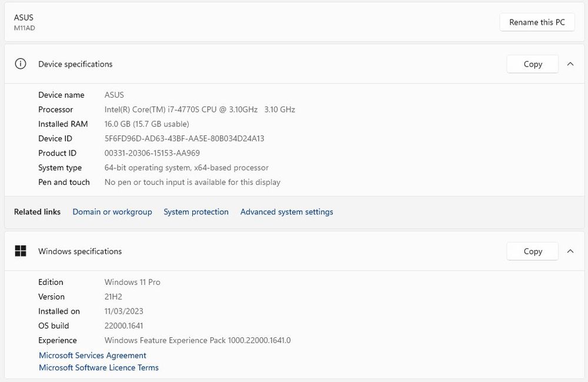The height and width of the screenshot is (382, 588).
Task: Copy the Windows specifications details
Action: (532, 251)
